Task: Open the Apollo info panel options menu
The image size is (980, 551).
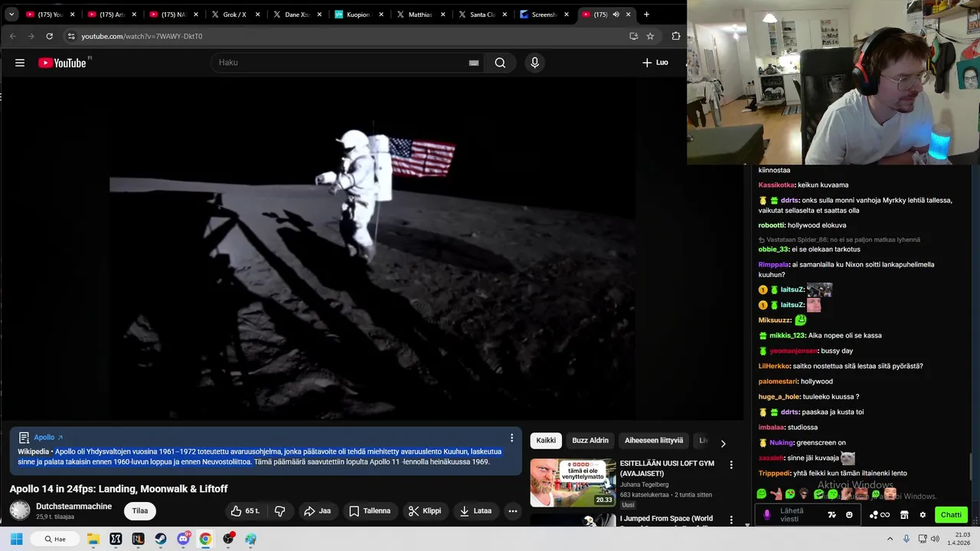Action: click(x=511, y=438)
